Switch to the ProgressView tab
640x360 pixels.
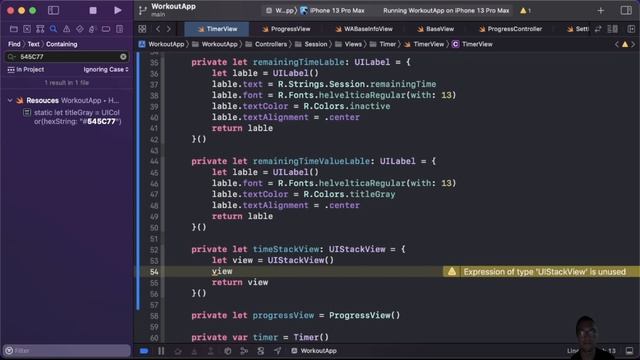(x=286, y=29)
